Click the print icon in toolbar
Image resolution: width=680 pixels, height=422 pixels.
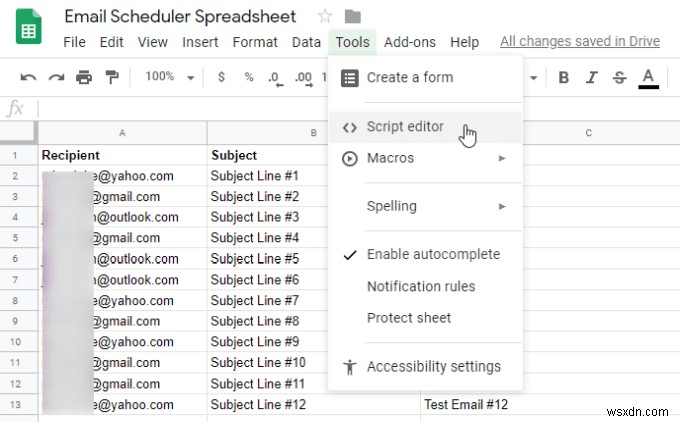(x=84, y=77)
